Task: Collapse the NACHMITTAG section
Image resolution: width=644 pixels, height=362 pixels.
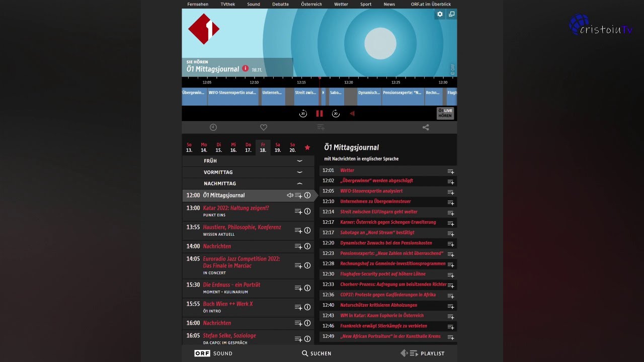Action: pos(248,184)
